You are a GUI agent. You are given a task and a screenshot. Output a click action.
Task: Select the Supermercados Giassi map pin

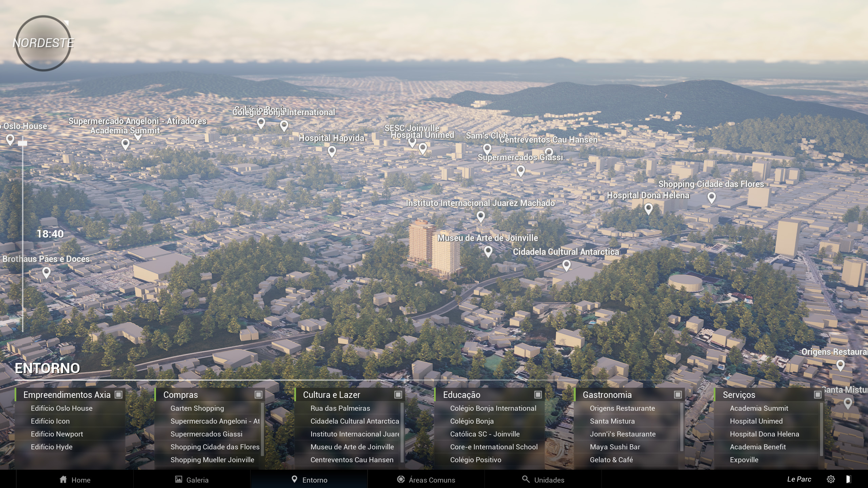pos(521,170)
